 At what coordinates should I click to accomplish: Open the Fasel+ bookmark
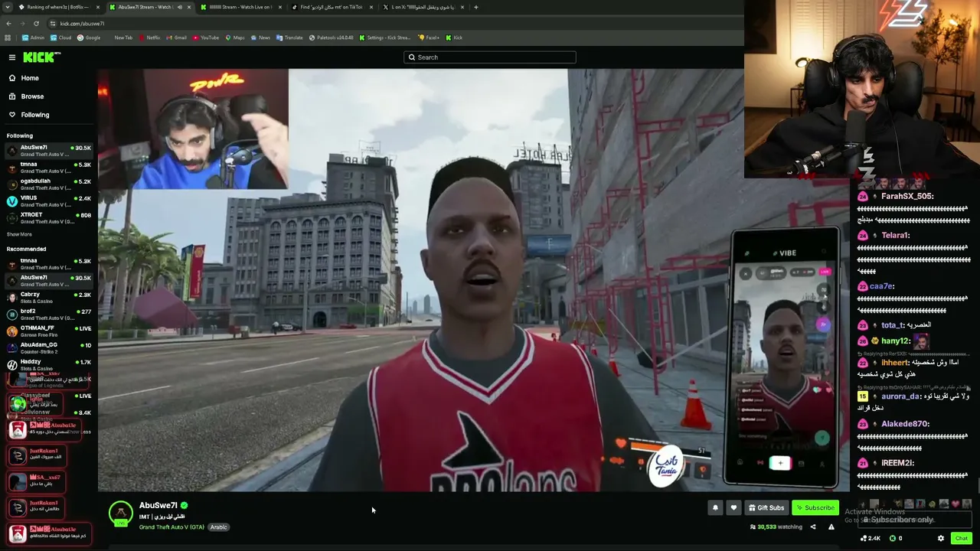click(x=429, y=37)
